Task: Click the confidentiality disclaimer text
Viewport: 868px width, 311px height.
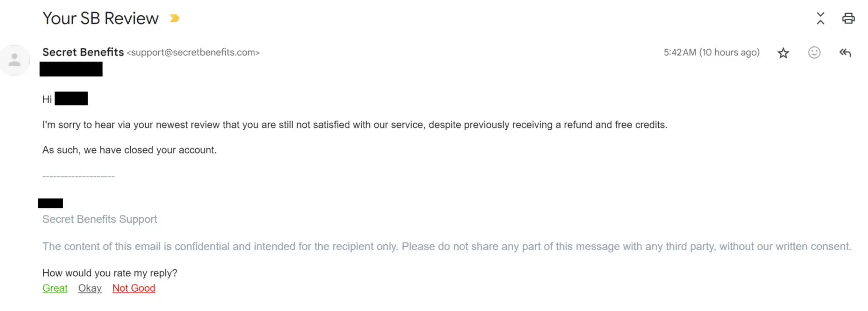Action: pyautogui.click(x=447, y=246)
